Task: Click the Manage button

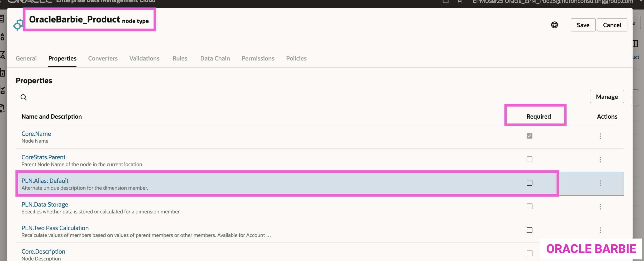Action: point(607,97)
